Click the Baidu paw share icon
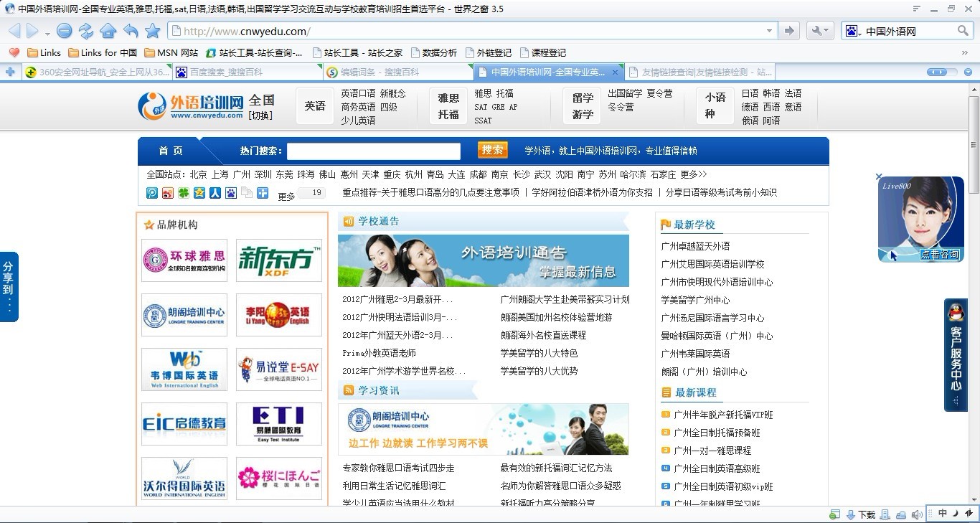Screen dimensions: 980x523 click(231, 193)
